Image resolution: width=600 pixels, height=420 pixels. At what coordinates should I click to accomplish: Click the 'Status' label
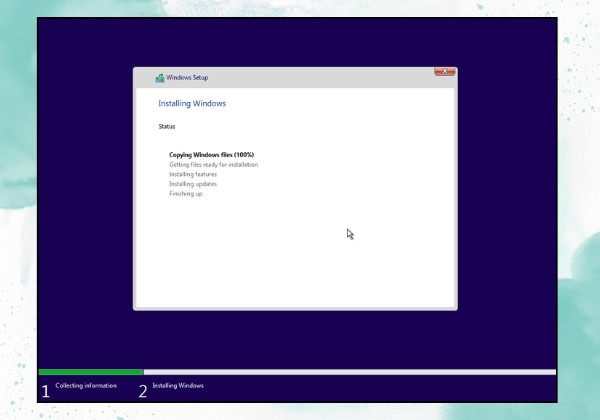tap(167, 127)
